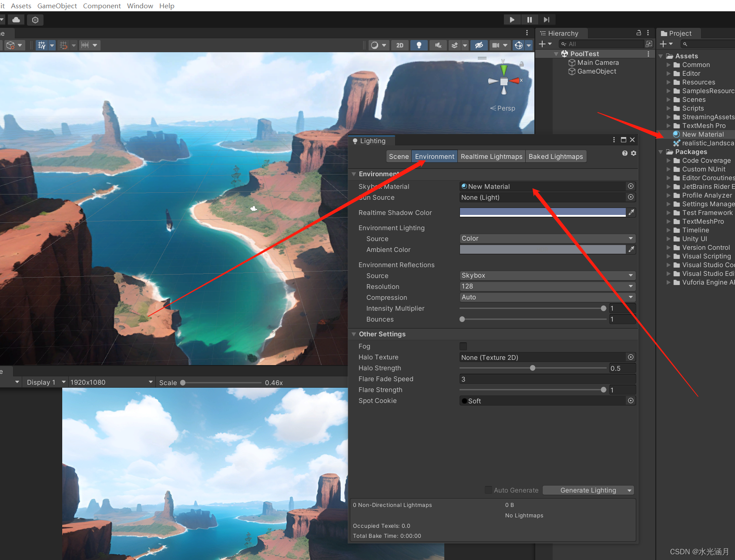Pick Realtime Shadow Color with eyedropper

click(x=631, y=212)
